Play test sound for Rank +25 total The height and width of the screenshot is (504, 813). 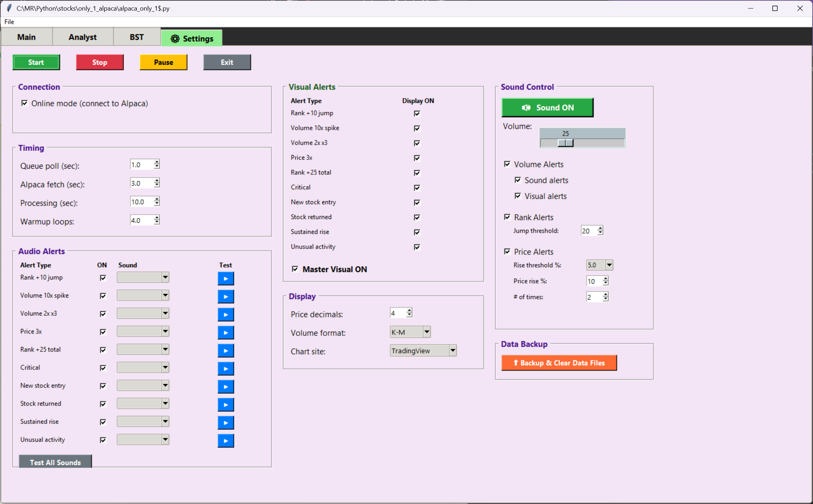[x=226, y=351]
